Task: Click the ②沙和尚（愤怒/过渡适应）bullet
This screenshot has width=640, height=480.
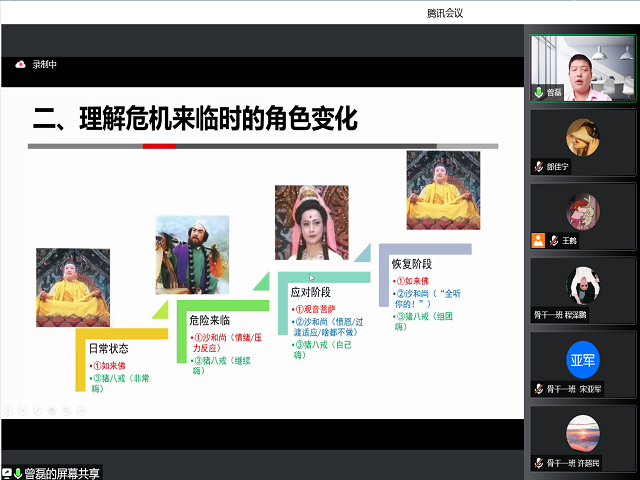Action: coord(328,327)
